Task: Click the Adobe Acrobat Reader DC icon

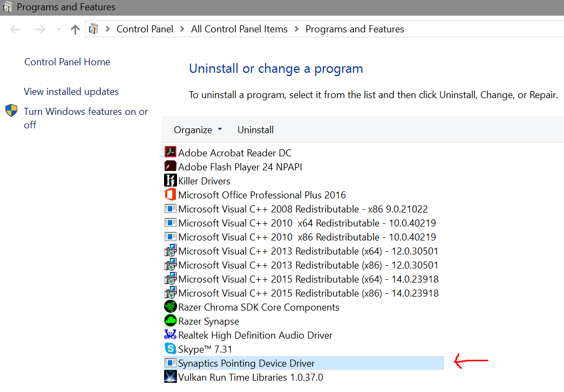Action: [171, 152]
